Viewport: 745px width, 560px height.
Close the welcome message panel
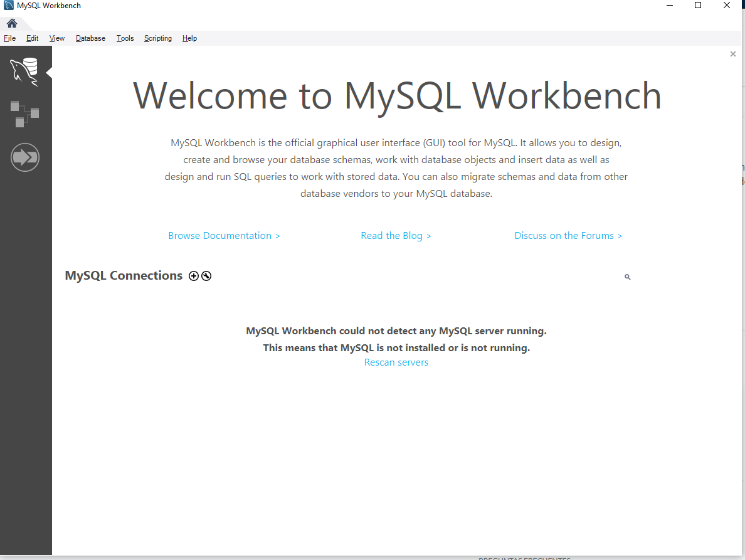click(x=732, y=54)
